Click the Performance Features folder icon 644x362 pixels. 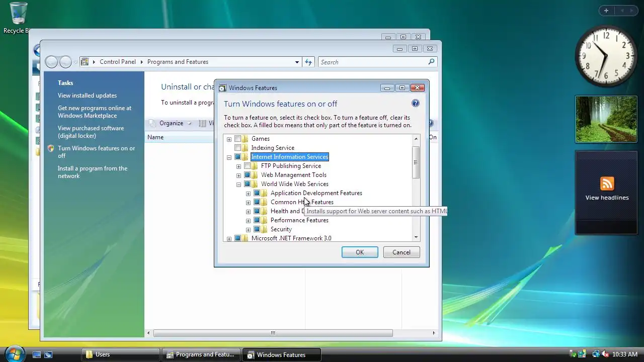[x=264, y=220]
